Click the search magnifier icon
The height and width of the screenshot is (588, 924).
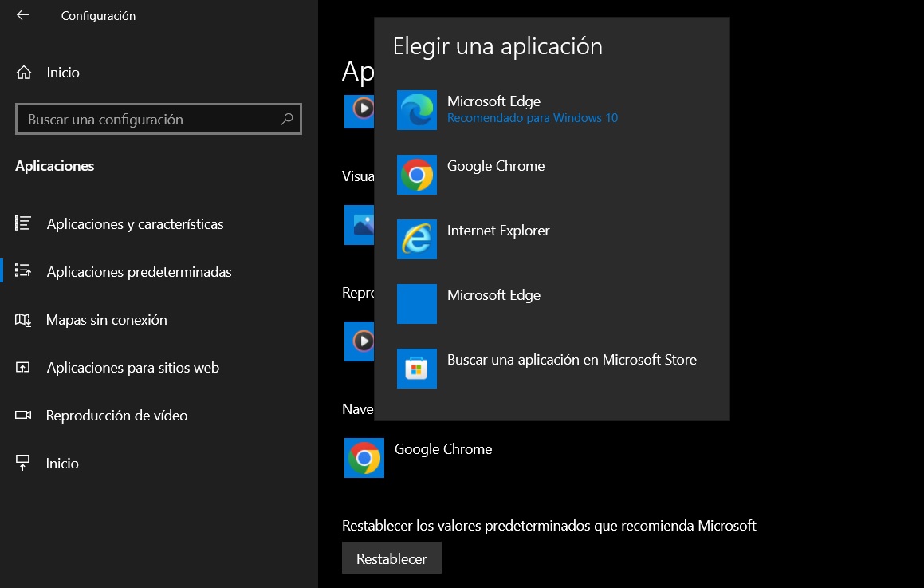[x=286, y=119]
